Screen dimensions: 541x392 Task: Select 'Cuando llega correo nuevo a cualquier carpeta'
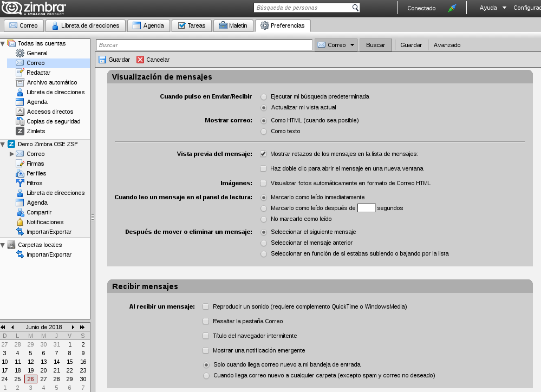point(206,376)
